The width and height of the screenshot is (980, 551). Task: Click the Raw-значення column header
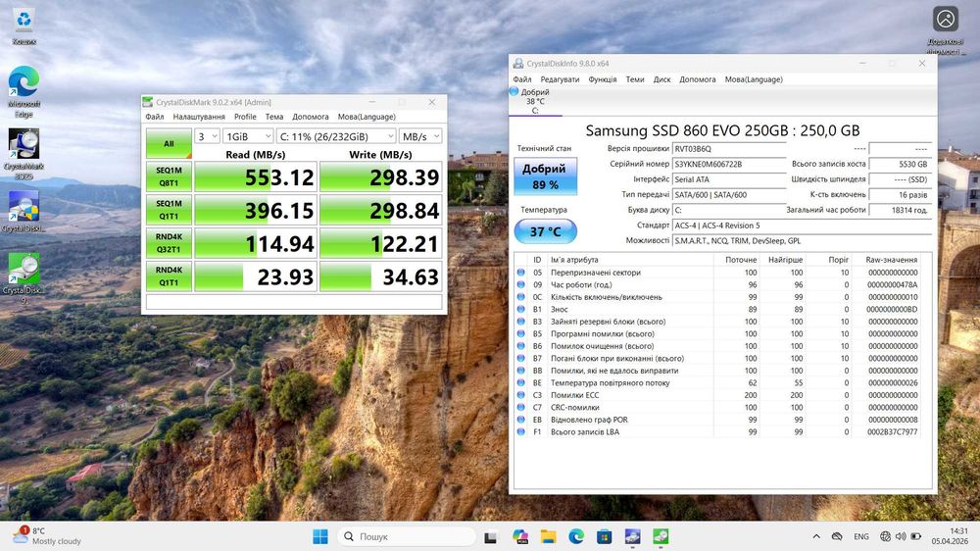(891, 260)
